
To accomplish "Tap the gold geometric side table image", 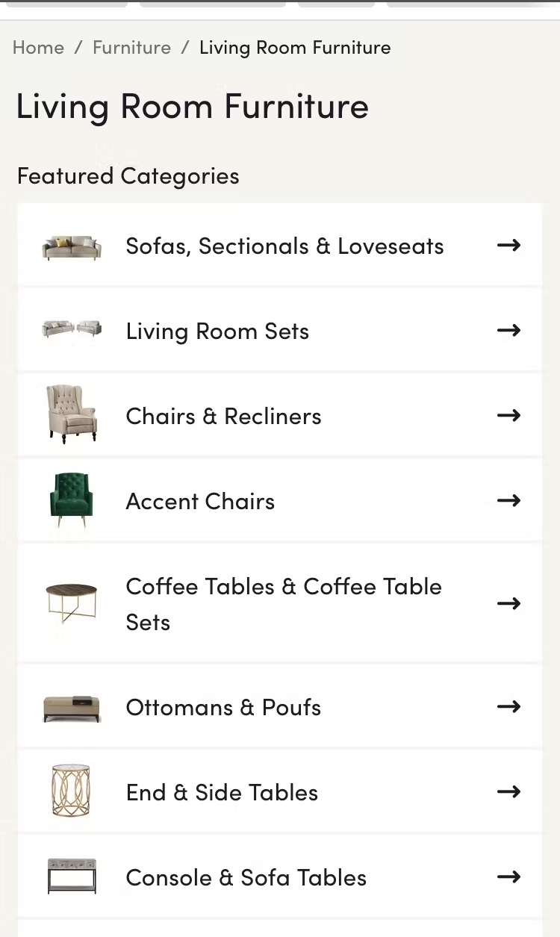I will tap(72, 791).
